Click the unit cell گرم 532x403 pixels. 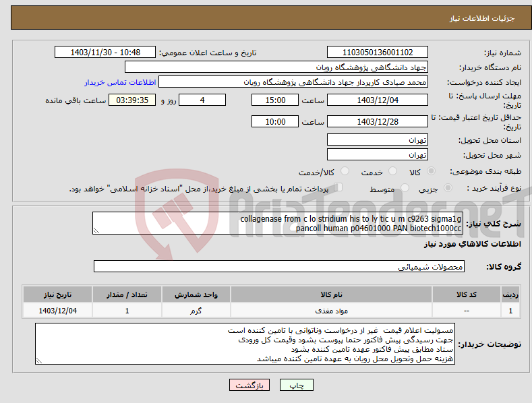[x=196, y=311]
